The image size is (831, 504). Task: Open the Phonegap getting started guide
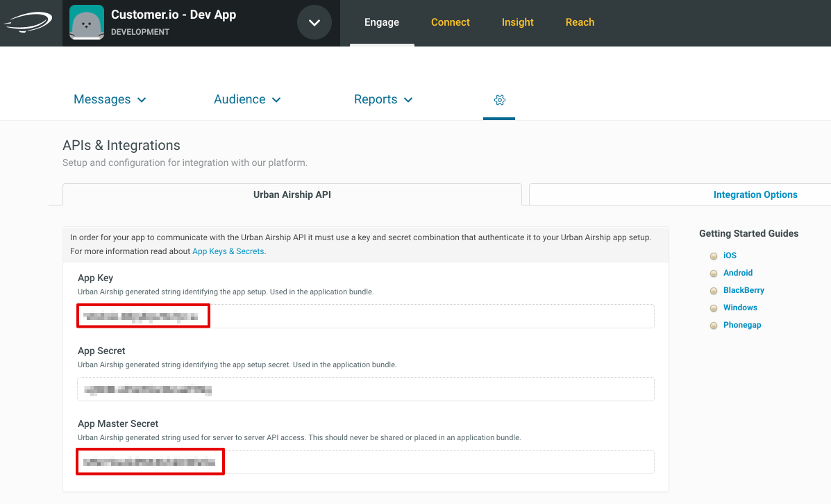(741, 325)
